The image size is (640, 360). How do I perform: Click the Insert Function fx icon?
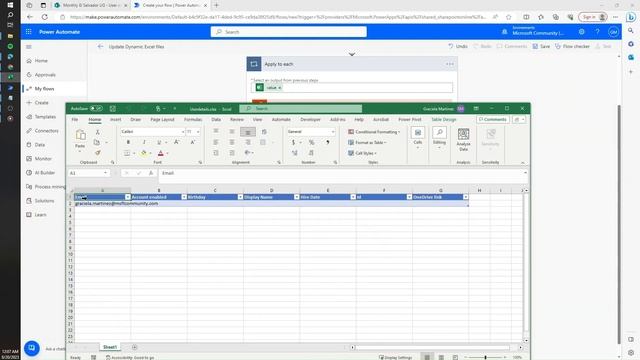coord(151,173)
